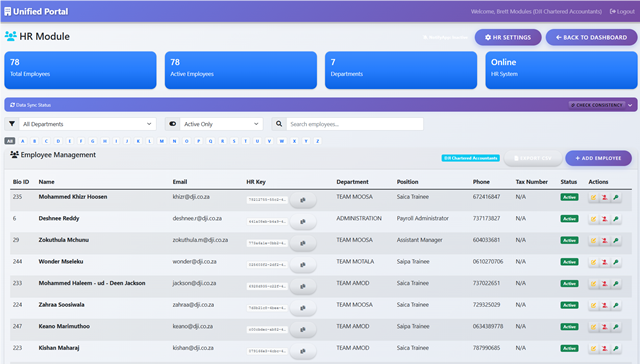Click the HR Key column header
The height and width of the screenshot is (364, 640).
click(x=256, y=182)
